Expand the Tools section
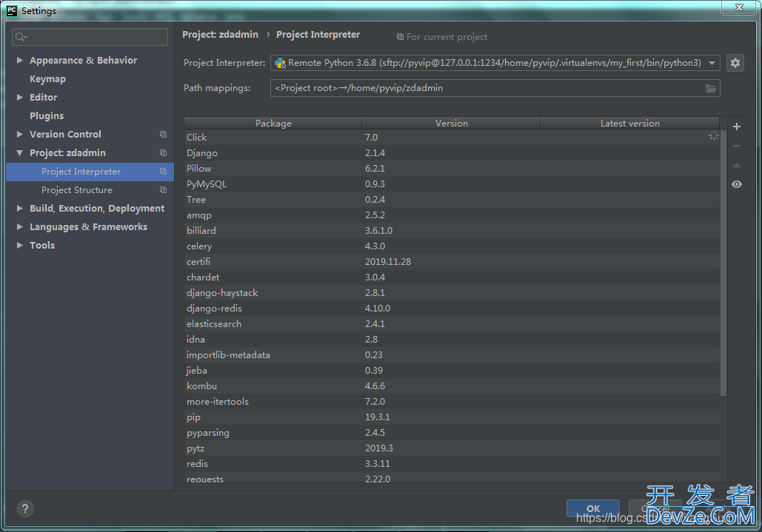Image resolution: width=762 pixels, height=532 pixels. 20,245
